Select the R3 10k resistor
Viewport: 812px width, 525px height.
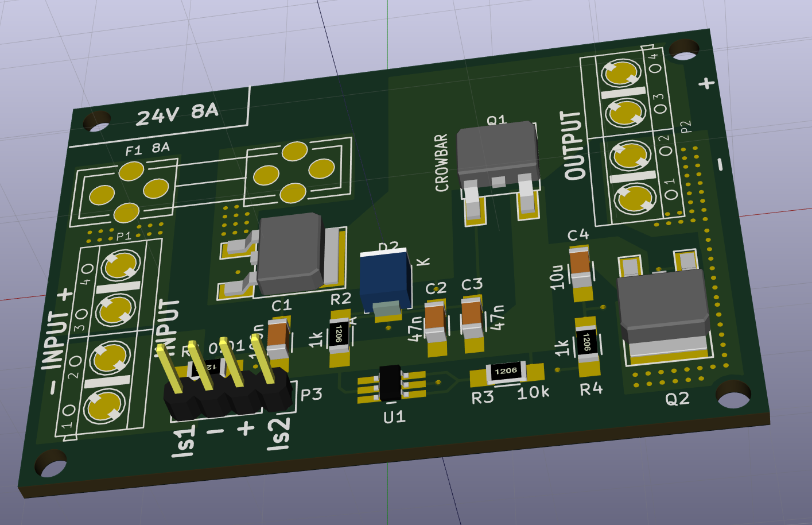[x=506, y=372]
